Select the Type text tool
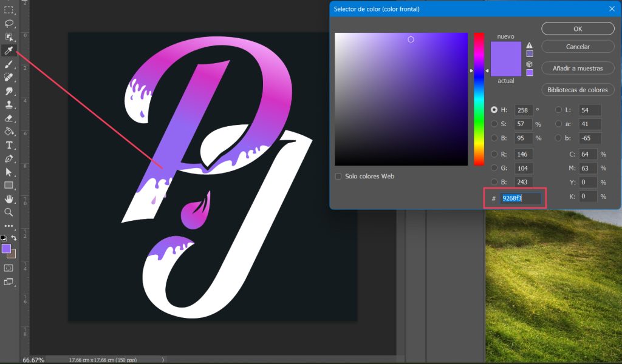Image resolution: width=622 pixels, height=364 pixels. coord(9,145)
